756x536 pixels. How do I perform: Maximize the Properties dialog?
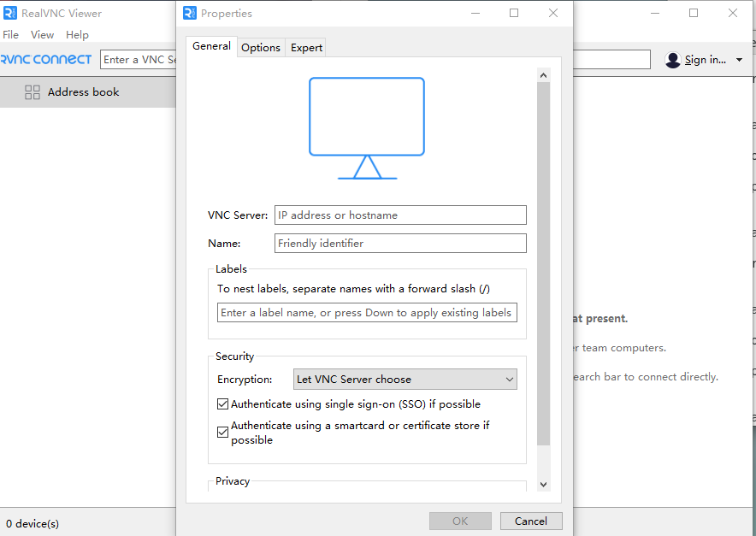(514, 13)
